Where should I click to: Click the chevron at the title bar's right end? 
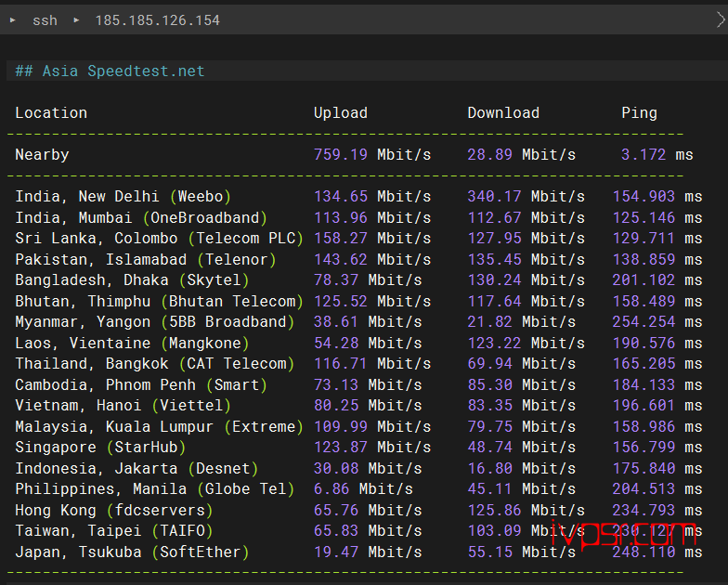721,20
